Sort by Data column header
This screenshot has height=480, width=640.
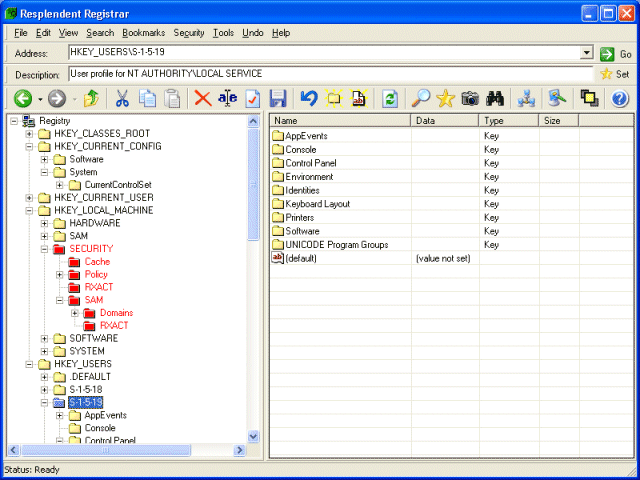[x=445, y=120]
